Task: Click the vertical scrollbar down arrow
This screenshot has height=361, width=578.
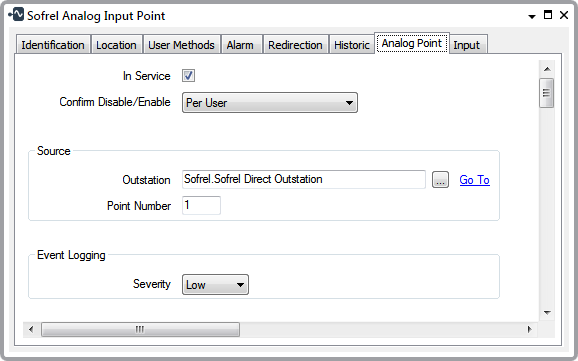Action: (547, 313)
